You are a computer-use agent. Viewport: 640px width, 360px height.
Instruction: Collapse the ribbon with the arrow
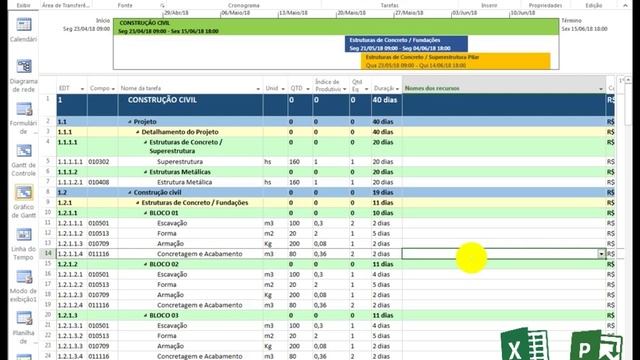coord(625,5)
